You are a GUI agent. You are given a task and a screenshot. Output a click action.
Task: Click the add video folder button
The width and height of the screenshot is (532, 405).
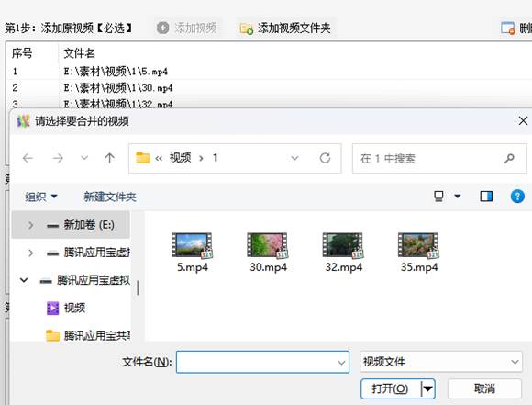click(x=285, y=28)
